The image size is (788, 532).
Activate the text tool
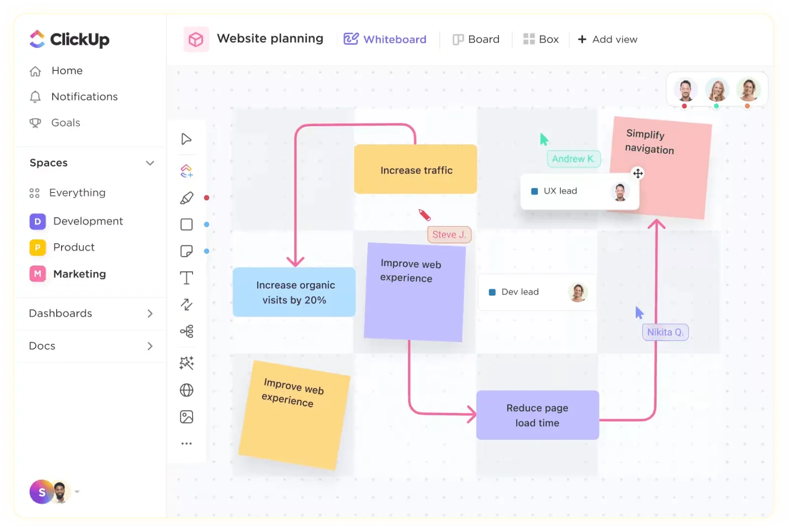(187, 278)
